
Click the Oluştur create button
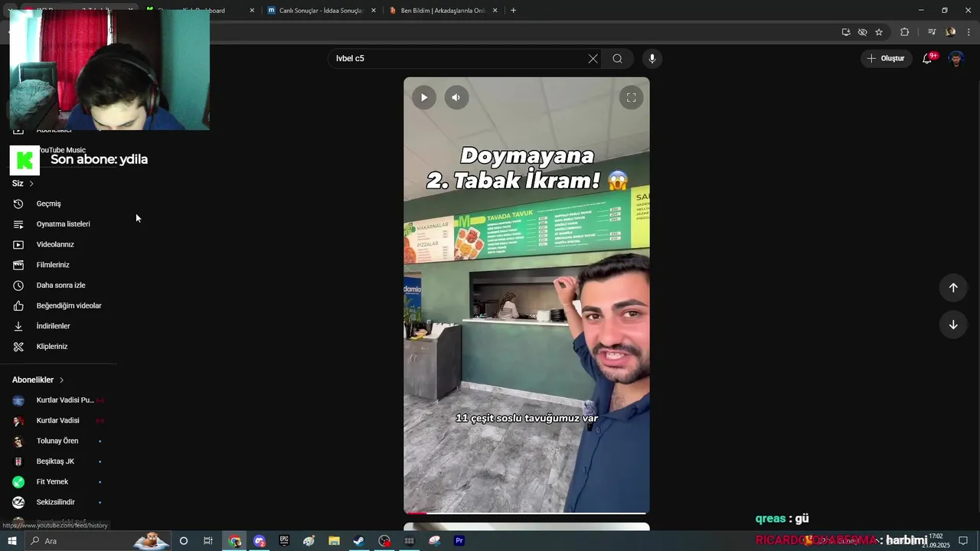click(x=886, y=58)
